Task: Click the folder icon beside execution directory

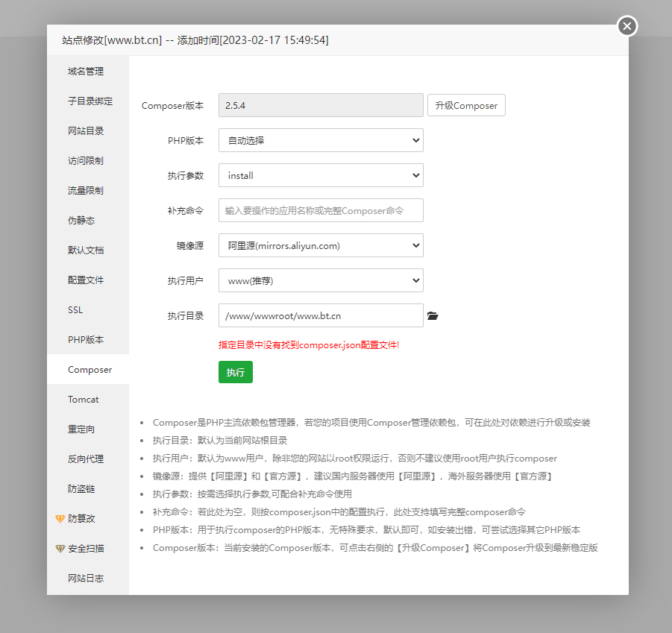Action: [x=433, y=316]
